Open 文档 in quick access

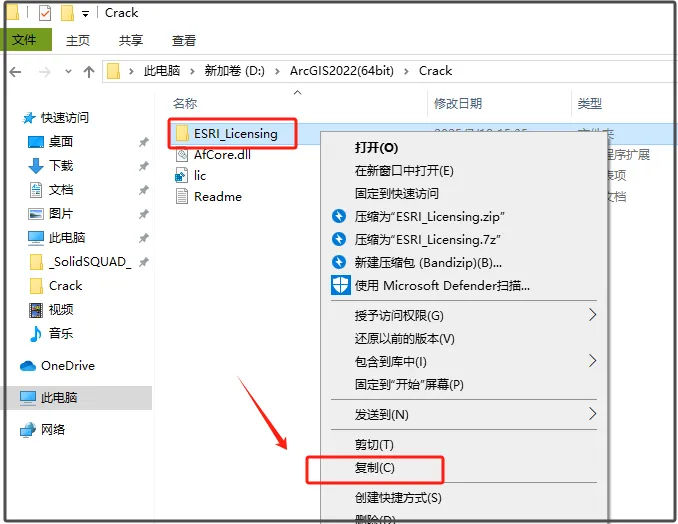[61, 189]
